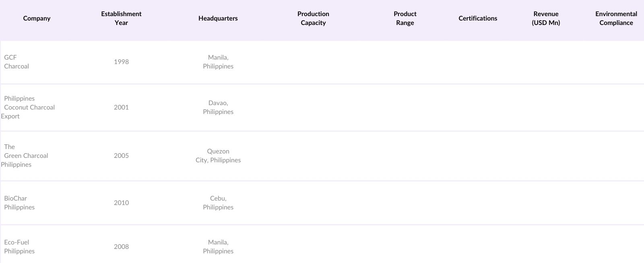The image size is (644, 263).
Task: Select the BioChar Philippines company cell
Action: point(19,203)
